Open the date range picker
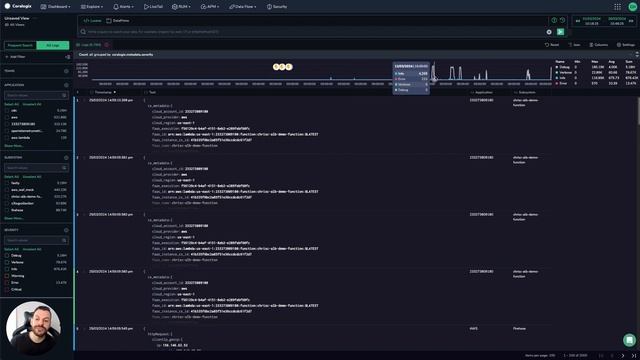The height and width of the screenshot is (360, 640). tap(604, 21)
